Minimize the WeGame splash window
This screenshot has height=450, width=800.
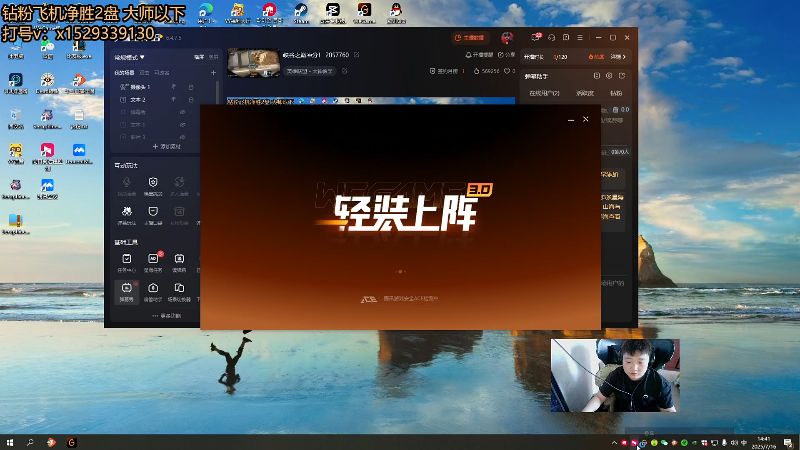click(571, 119)
